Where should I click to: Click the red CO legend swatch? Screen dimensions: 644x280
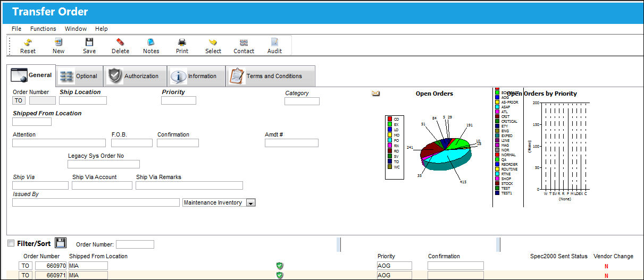[390, 119]
